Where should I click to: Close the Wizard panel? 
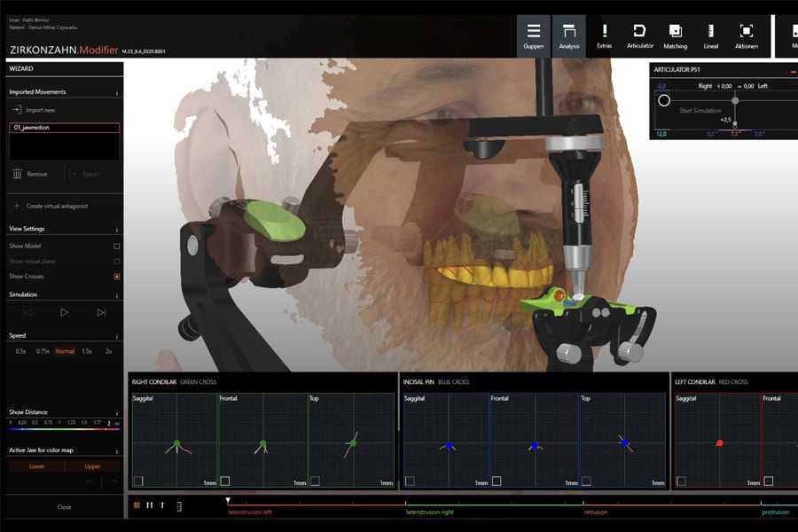pos(64,507)
